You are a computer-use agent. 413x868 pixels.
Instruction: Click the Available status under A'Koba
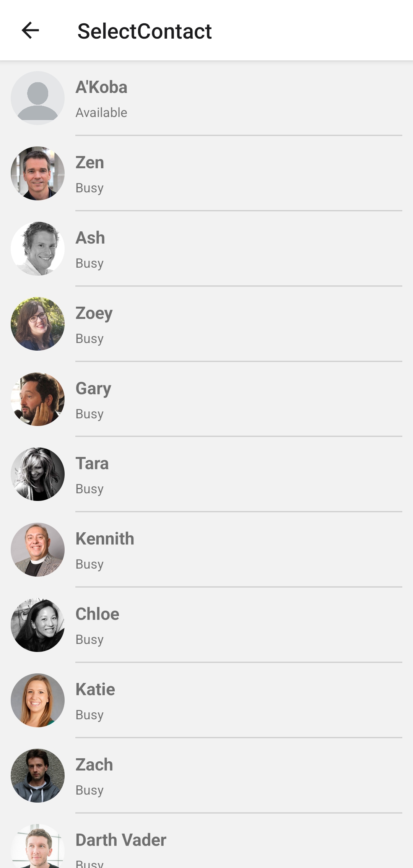(x=101, y=112)
